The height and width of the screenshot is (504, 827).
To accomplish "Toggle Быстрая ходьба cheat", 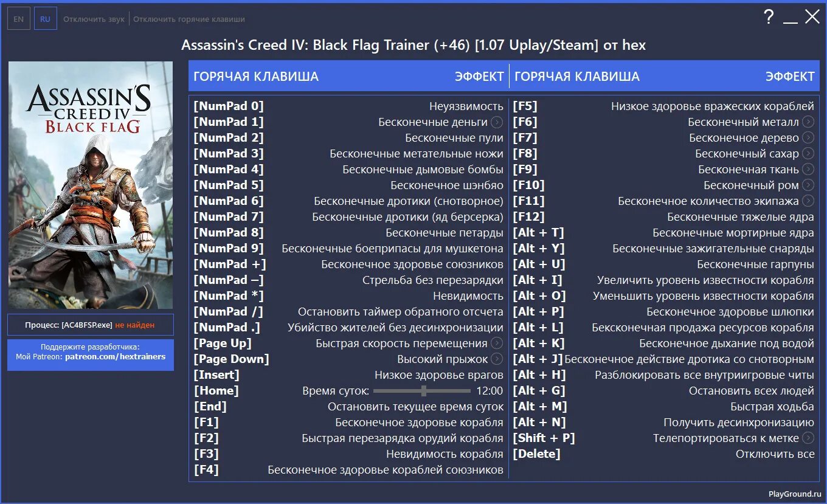I will (772, 407).
